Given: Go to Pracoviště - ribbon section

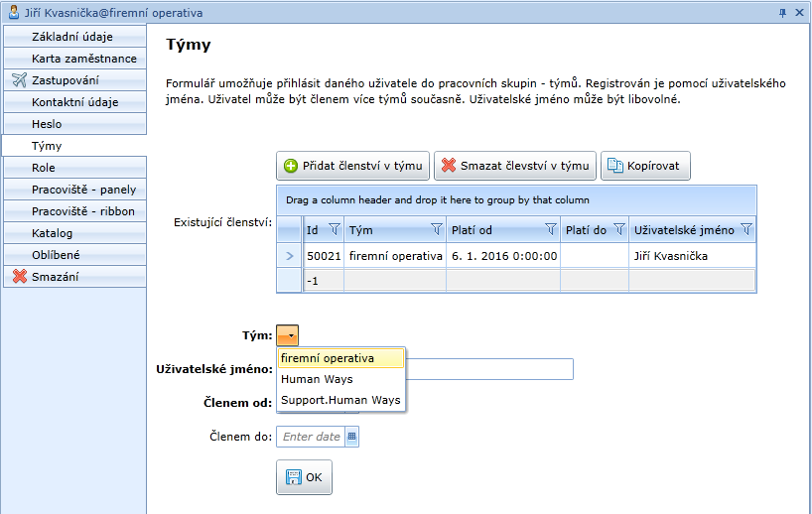Looking at the screenshot, I should [82, 211].
